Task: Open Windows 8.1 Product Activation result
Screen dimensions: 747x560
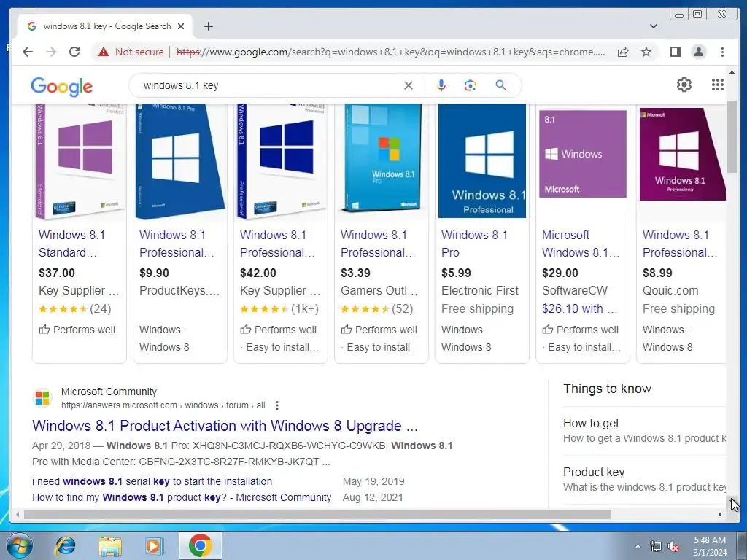Action: tap(225, 426)
